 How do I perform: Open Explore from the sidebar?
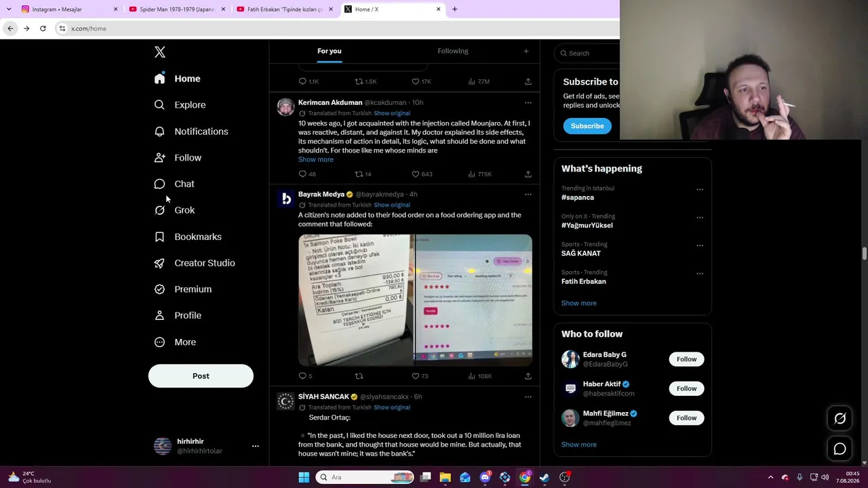pyautogui.click(x=180, y=105)
